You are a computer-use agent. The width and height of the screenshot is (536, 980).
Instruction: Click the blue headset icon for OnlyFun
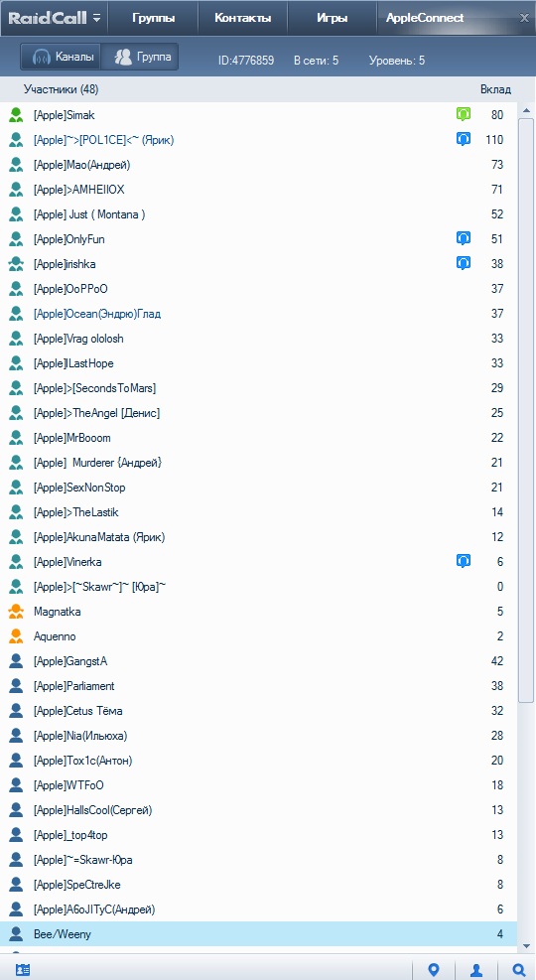click(463, 238)
